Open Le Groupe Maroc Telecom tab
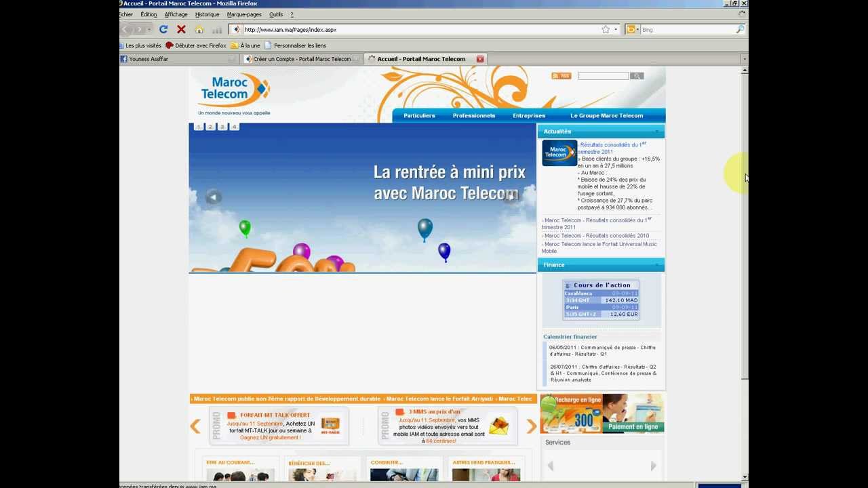Image resolution: width=868 pixels, height=488 pixels. coord(606,116)
